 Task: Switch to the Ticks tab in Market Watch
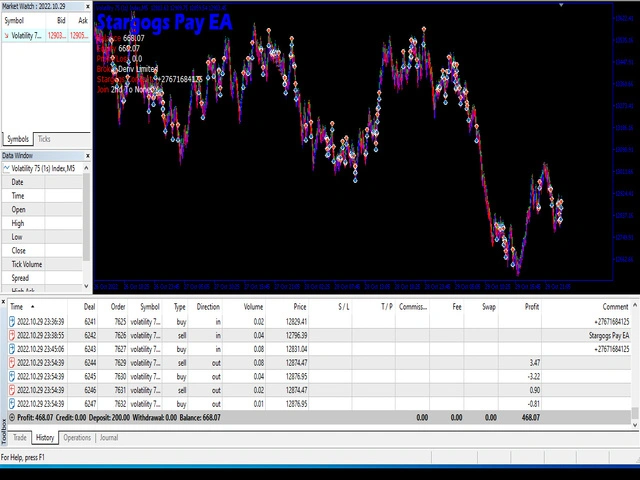coord(45,139)
